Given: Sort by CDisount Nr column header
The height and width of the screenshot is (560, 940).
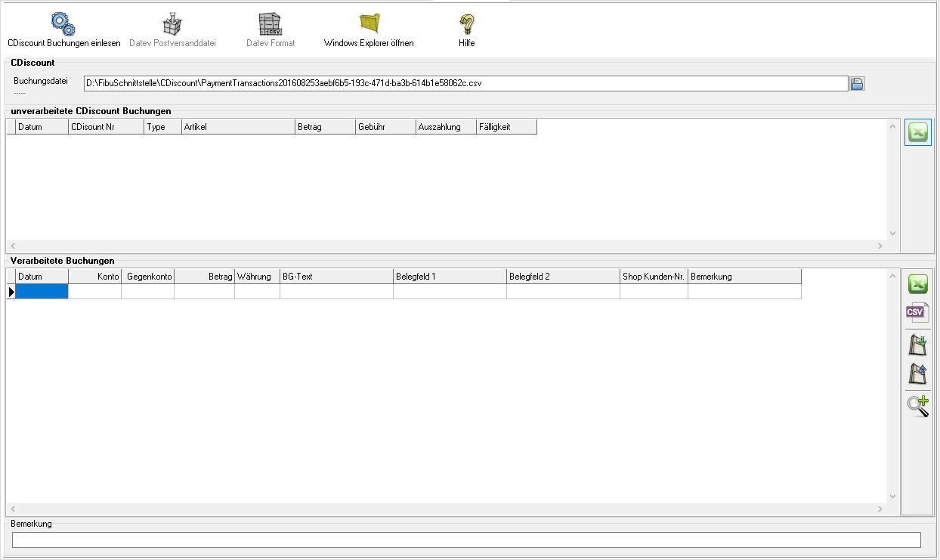Looking at the screenshot, I should (x=106, y=127).
